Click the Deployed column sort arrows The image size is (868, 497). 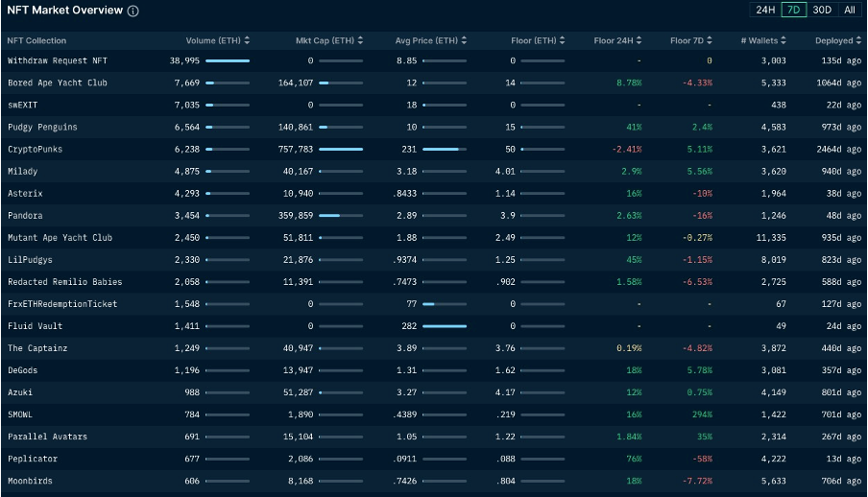(858, 40)
